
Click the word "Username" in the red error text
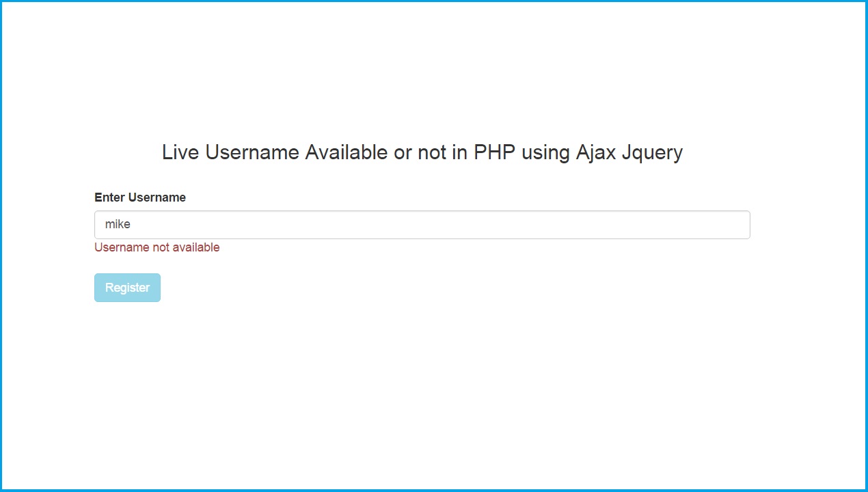[x=122, y=247]
